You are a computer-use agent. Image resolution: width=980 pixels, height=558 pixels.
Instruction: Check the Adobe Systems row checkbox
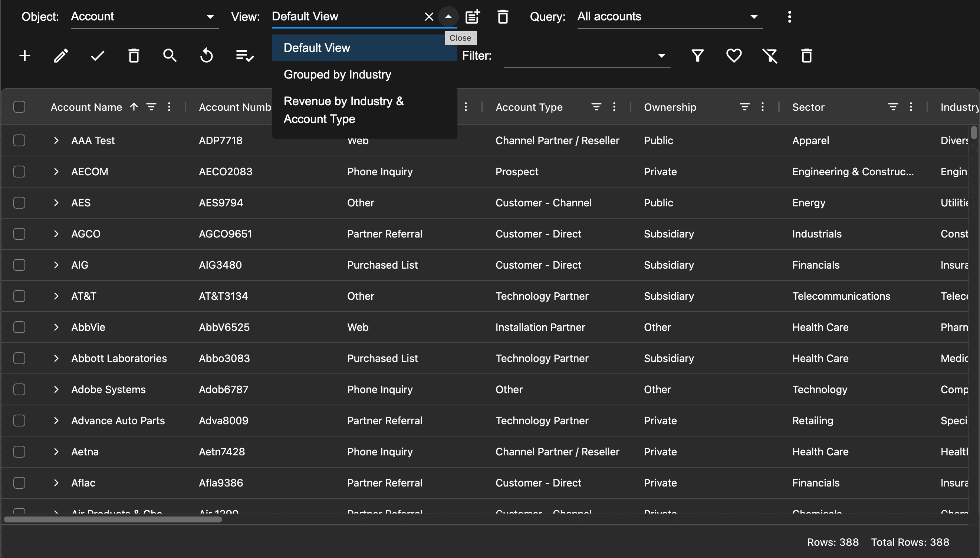tap(19, 389)
